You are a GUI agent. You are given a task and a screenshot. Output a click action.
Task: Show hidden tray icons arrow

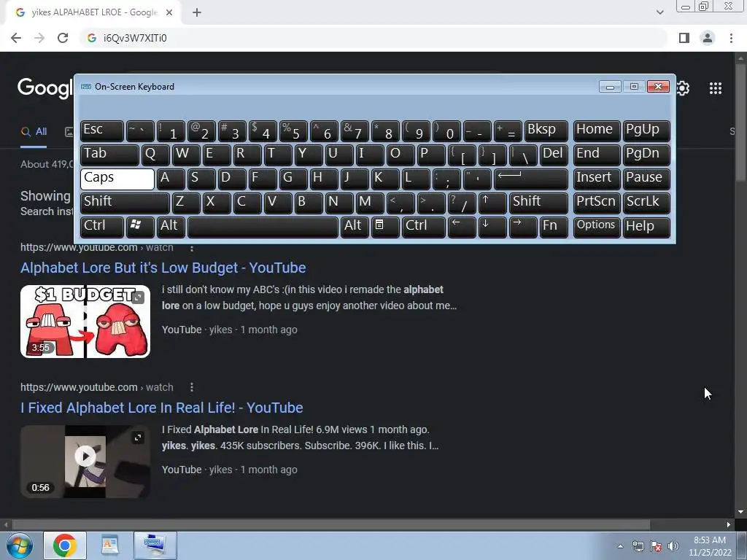[620, 546]
